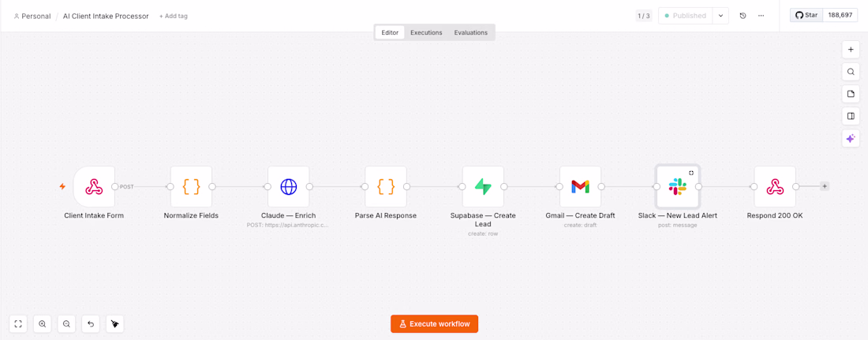Click the Anthropic API URL subtitle text
The height and width of the screenshot is (340, 868).
[288, 226]
